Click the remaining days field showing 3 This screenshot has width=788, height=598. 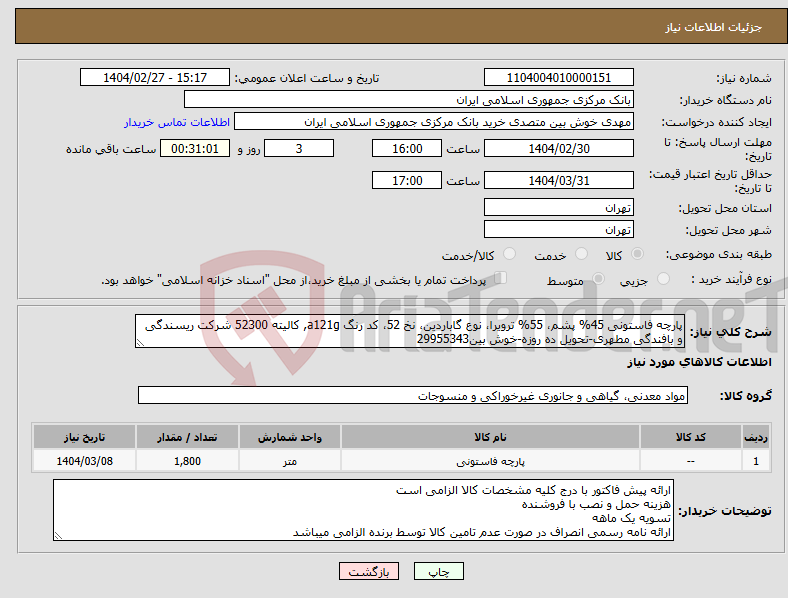299,148
